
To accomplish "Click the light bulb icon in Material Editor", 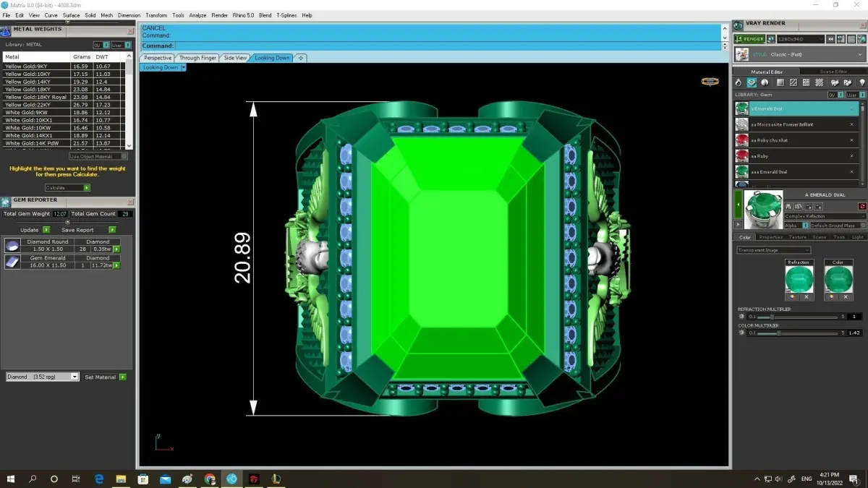I will pos(861,83).
